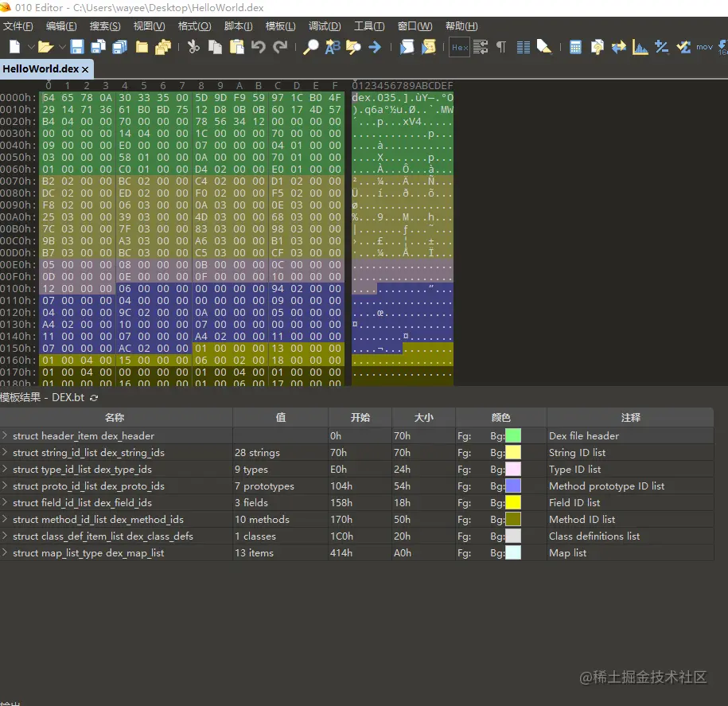Redo the last edit
This screenshot has width=728, height=706.
[x=280, y=47]
